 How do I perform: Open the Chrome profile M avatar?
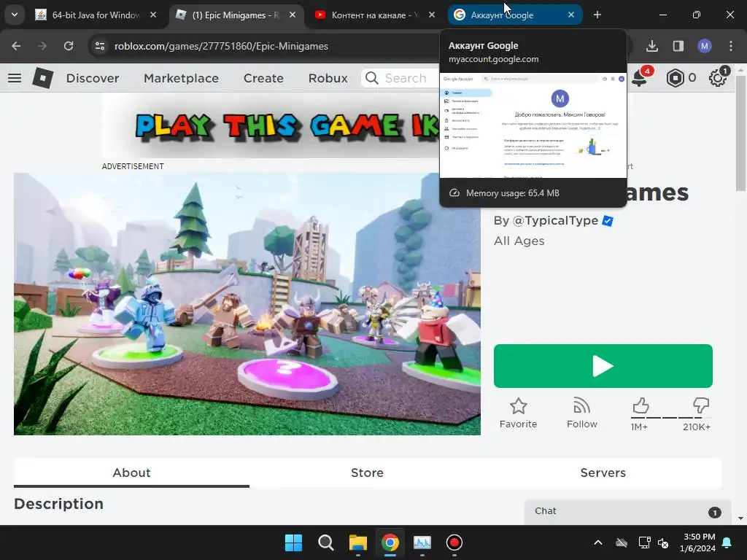pyautogui.click(x=705, y=46)
